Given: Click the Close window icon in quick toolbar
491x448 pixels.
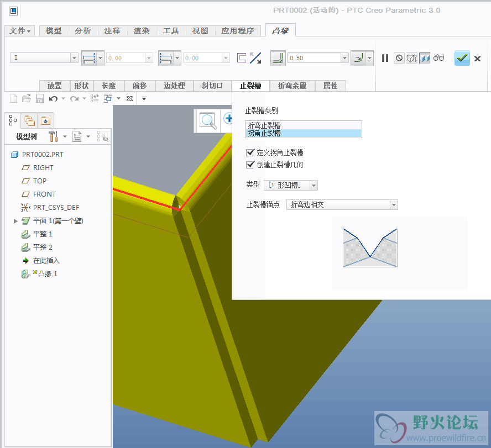Looking at the screenshot, I should click(x=129, y=99).
